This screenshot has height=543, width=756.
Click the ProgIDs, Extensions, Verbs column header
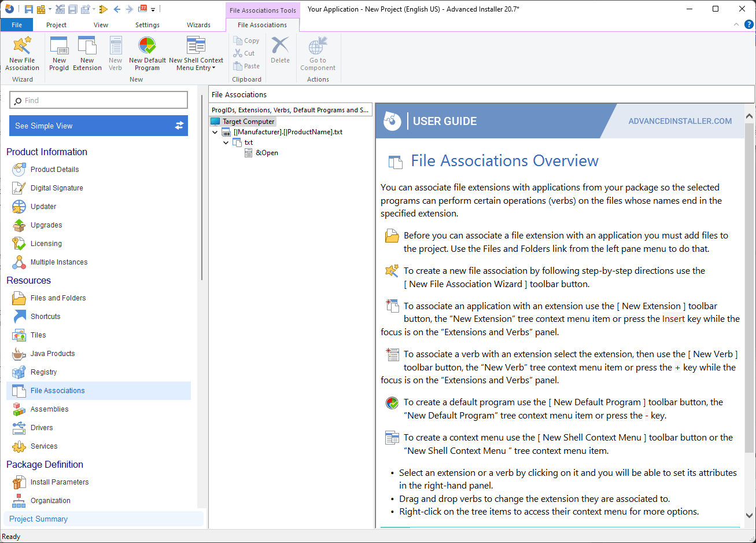pyautogui.click(x=290, y=110)
